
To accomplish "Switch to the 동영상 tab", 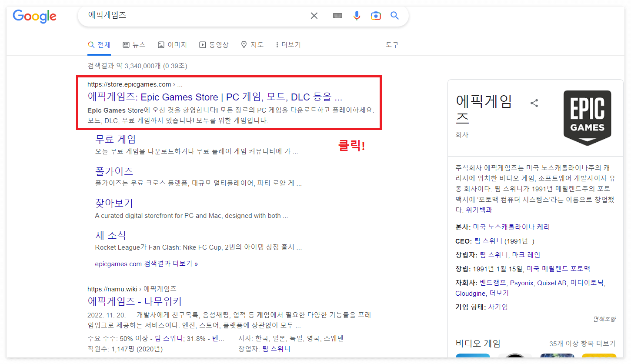I will coord(214,44).
